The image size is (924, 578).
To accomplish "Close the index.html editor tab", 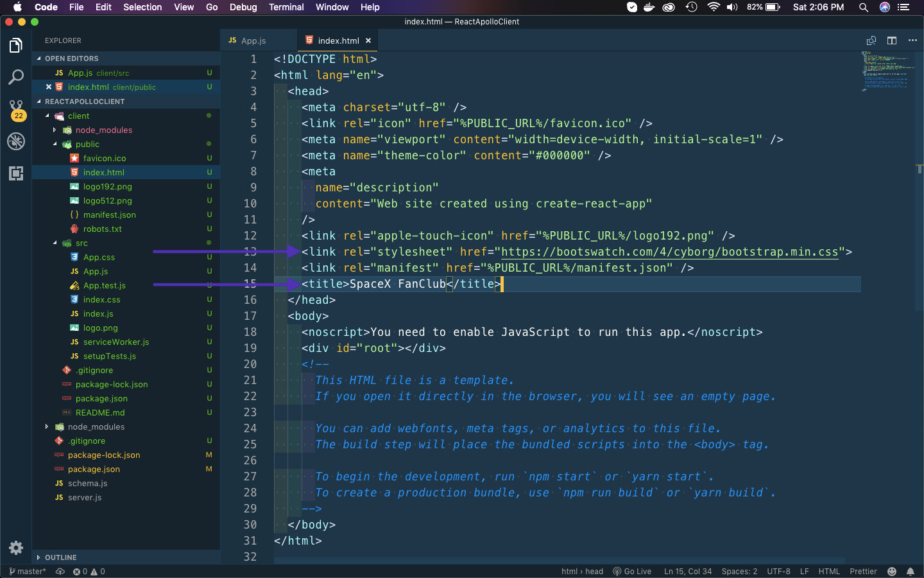I will (x=368, y=40).
